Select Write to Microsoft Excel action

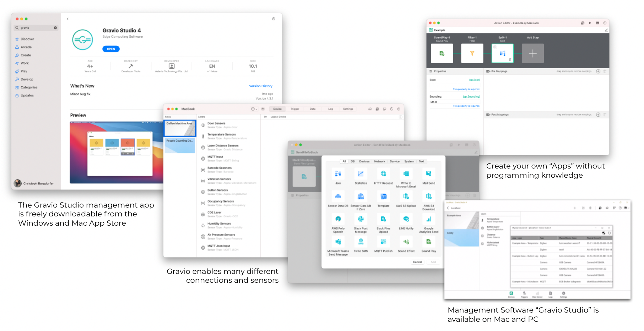tap(406, 174)
